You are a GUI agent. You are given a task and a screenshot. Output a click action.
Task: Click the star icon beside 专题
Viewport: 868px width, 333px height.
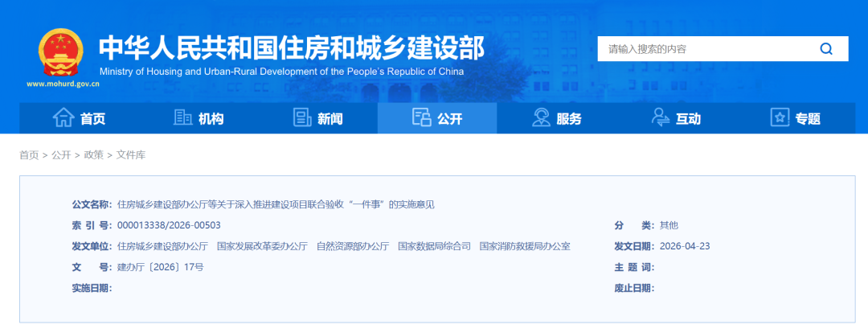click(780, 117)
